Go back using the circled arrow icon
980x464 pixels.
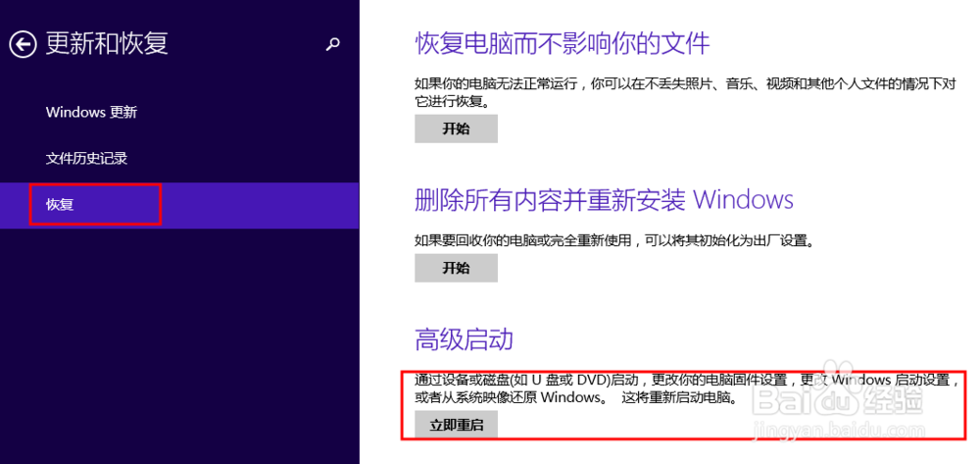point(23,44)
